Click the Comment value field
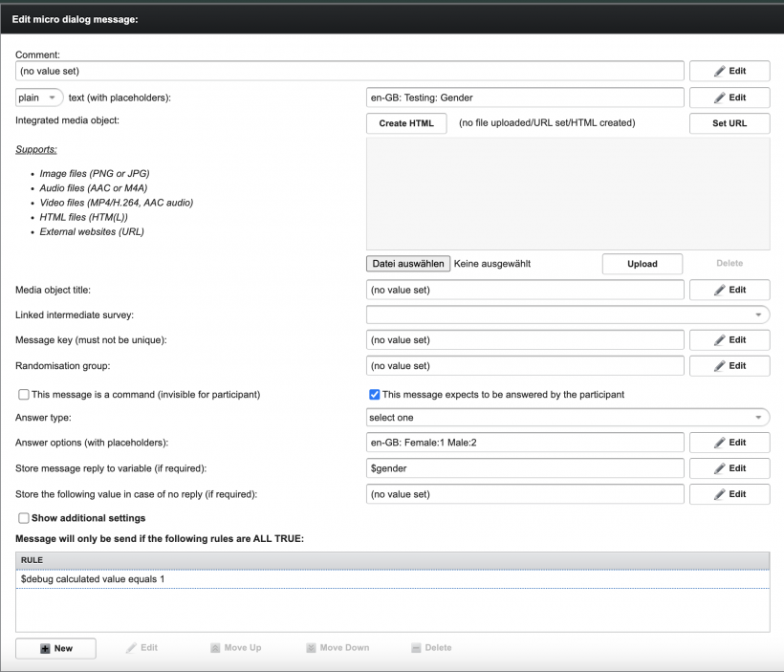 point(350,71)
